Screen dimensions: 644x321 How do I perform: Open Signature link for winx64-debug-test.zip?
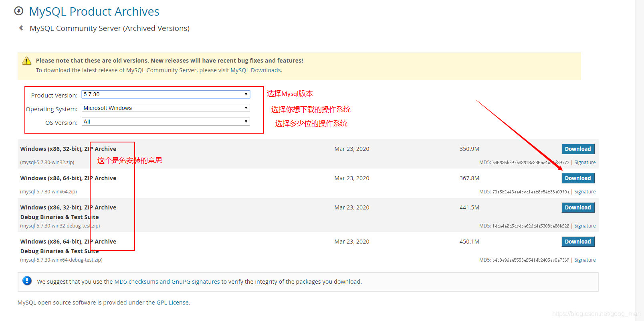click(585, 260)
